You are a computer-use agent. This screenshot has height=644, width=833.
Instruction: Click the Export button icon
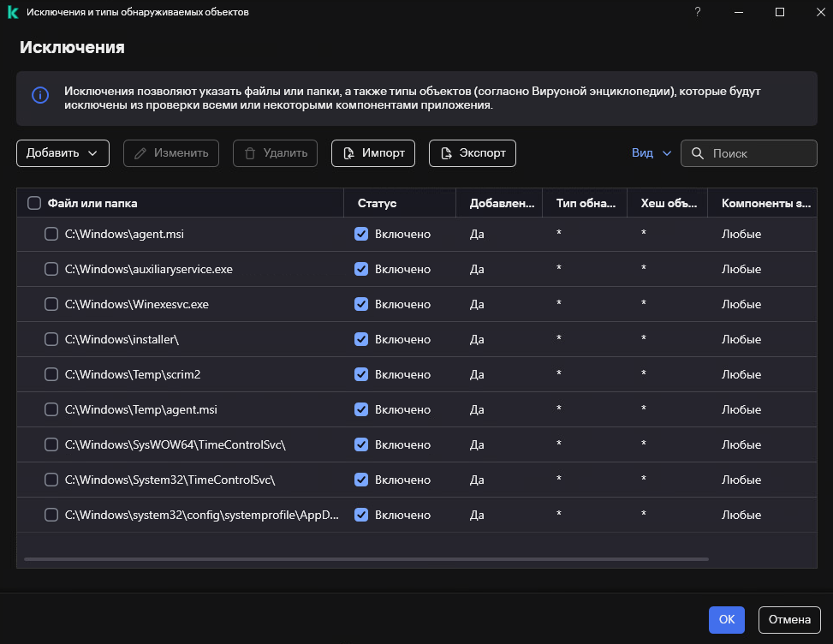pos(446,153)
